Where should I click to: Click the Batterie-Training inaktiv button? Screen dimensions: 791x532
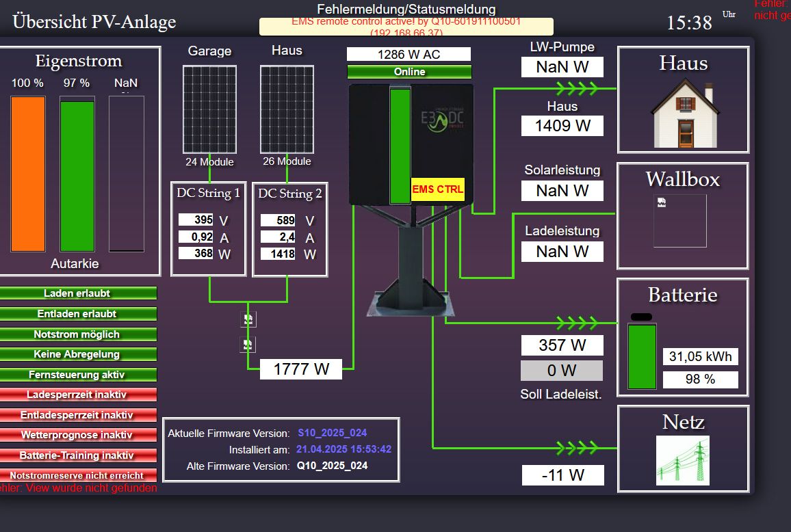[x=77, y=455]
